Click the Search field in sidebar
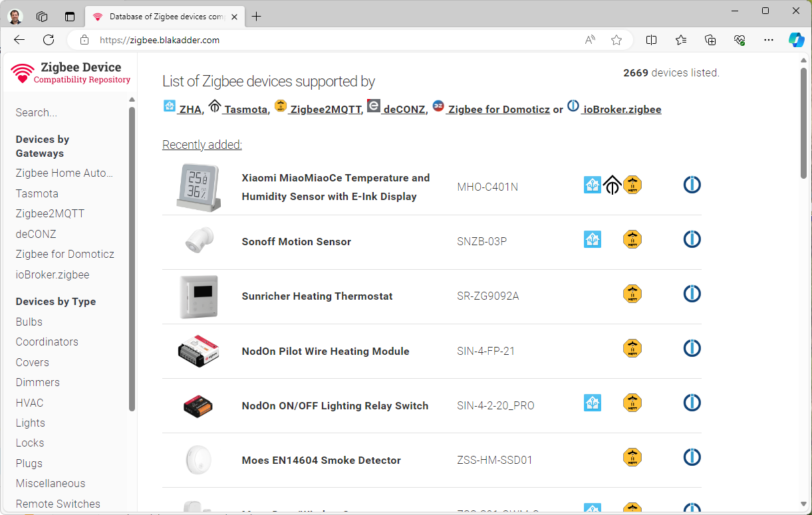This screenshot has height=515, width=812. click(67, 113)
